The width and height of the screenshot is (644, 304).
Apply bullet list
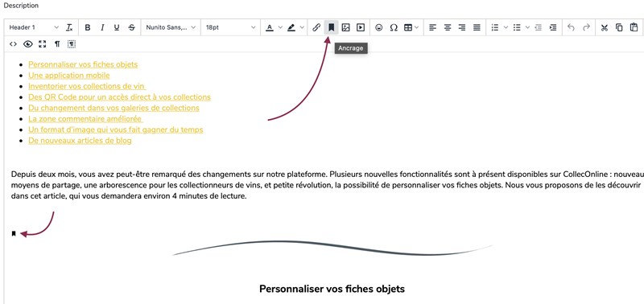pos(517,27)
